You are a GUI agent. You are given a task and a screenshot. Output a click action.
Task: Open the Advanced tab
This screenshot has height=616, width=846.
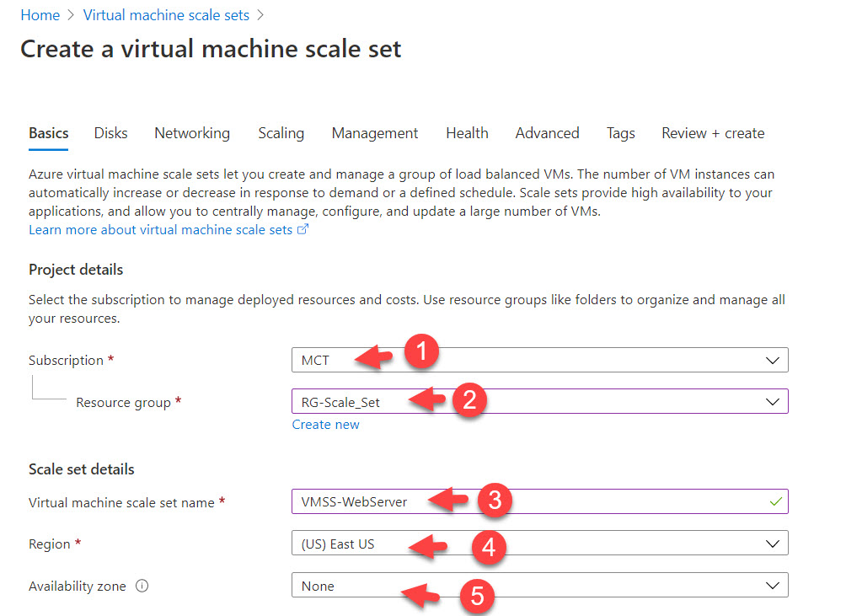(x=547, y=133)
